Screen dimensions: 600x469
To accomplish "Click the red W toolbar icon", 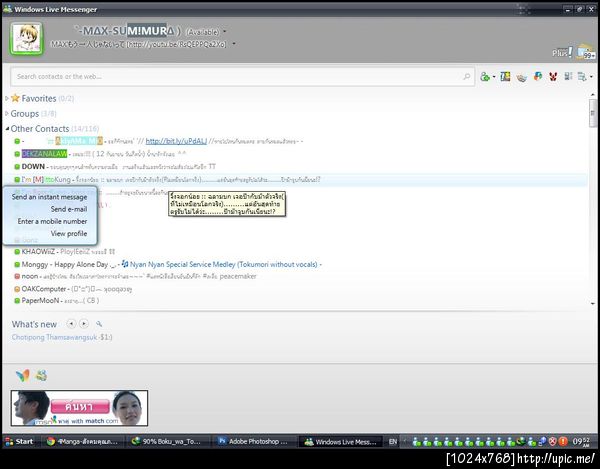I will tap(553, 77).
